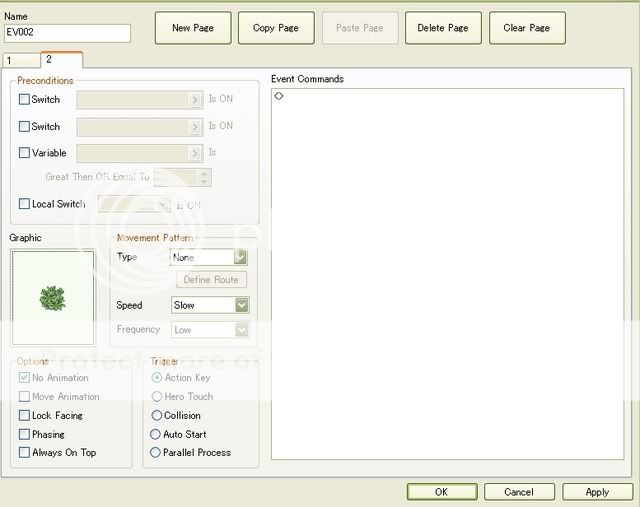
Task: Enable the first Switch precondition checkbox
Action: pyautogui.click(x=25, y=100)
